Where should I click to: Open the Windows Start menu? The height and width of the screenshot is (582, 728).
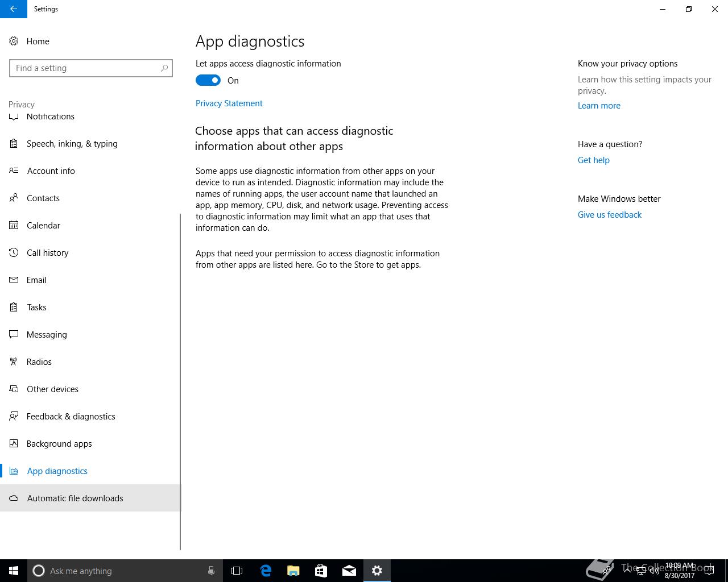pos(14,571)
